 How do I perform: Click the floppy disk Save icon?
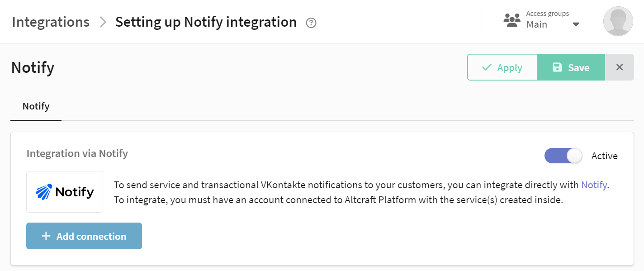click(x=557, y=67)
